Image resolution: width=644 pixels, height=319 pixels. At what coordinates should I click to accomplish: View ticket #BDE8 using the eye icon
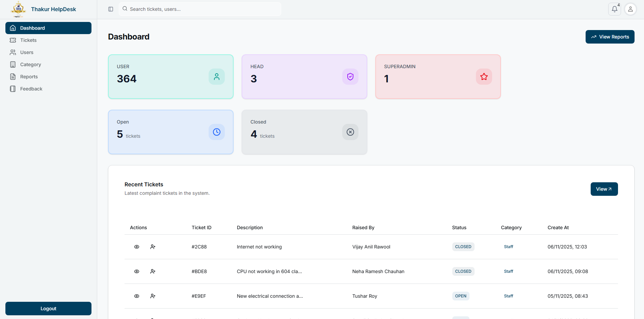pyautogui.click(x=137, y=271)
